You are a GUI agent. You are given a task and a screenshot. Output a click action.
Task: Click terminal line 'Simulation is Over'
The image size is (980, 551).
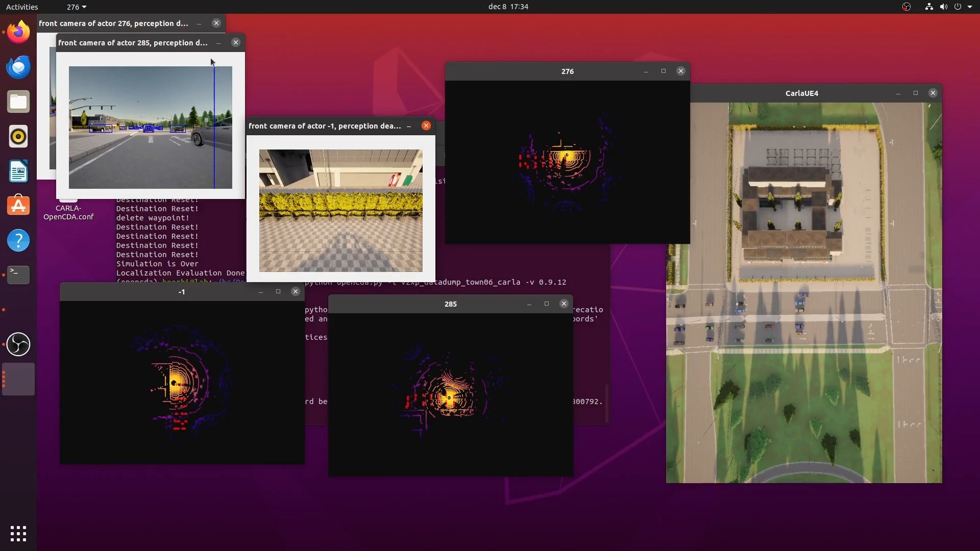[157, 264]
